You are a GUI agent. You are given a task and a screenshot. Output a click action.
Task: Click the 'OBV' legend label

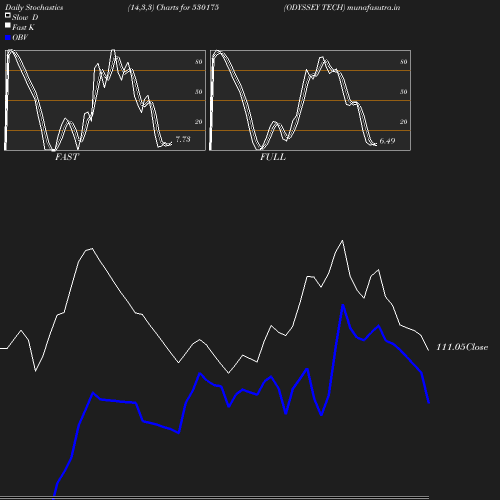click(20, 37)
